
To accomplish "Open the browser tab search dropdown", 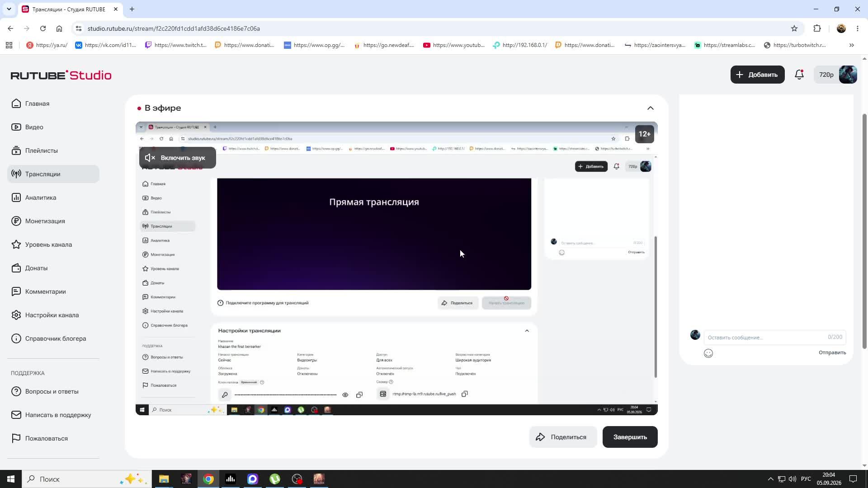I will (9, 9).
